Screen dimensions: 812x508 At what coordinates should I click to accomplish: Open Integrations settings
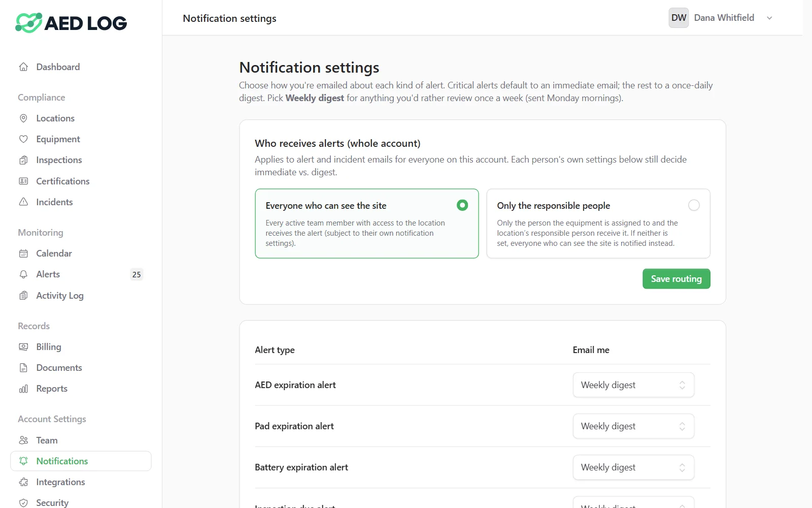pos(81,482)
